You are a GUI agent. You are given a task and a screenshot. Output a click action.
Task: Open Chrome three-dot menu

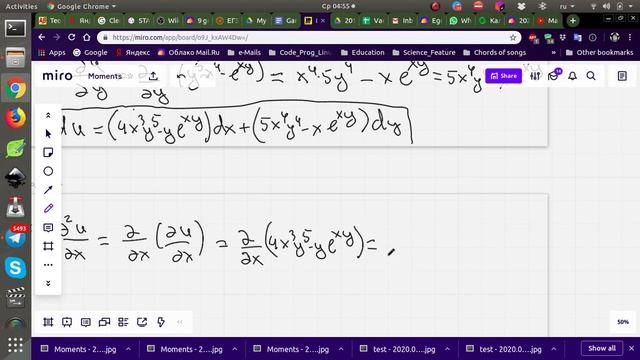click(x=630, y=37)
